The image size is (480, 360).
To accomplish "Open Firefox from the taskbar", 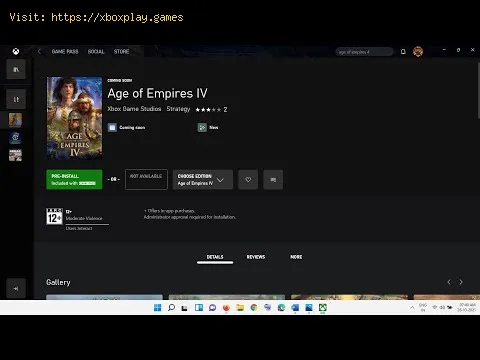I will 226,308.
